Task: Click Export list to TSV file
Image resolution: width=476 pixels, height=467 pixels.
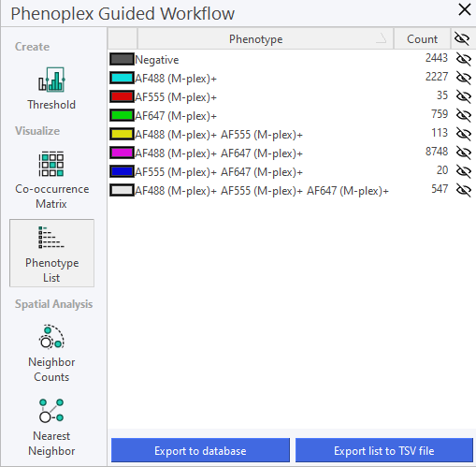Action: 384,450
